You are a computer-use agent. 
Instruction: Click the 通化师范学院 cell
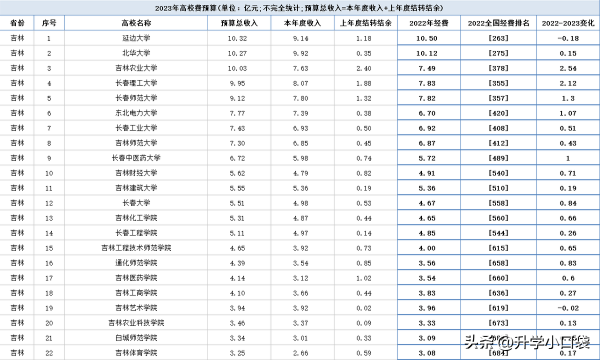coord(136,263)
